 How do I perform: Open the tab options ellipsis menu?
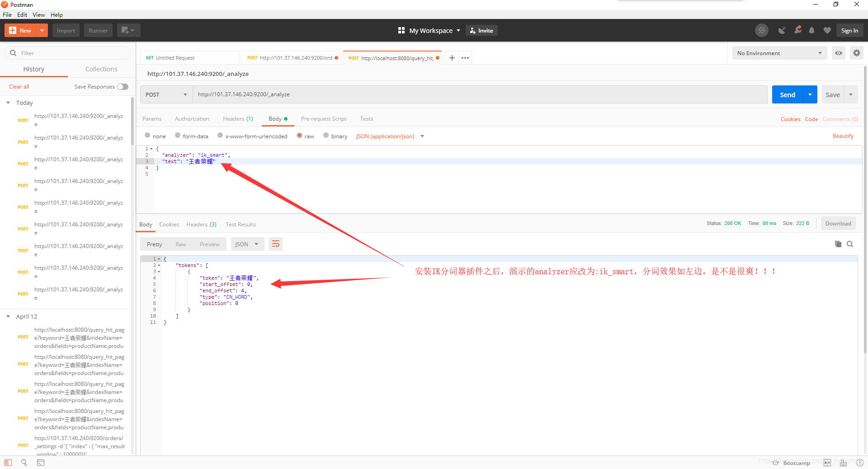[465, 58]
